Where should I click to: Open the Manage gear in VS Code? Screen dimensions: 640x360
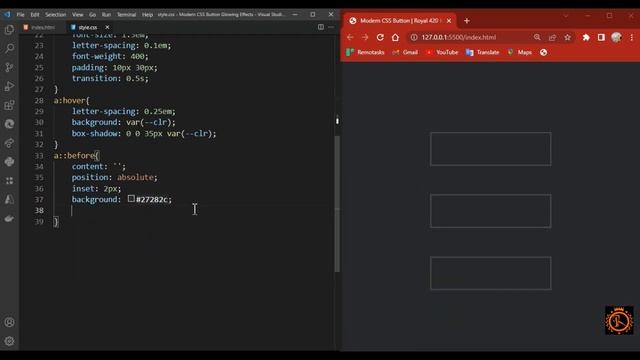tap(9, 341)
